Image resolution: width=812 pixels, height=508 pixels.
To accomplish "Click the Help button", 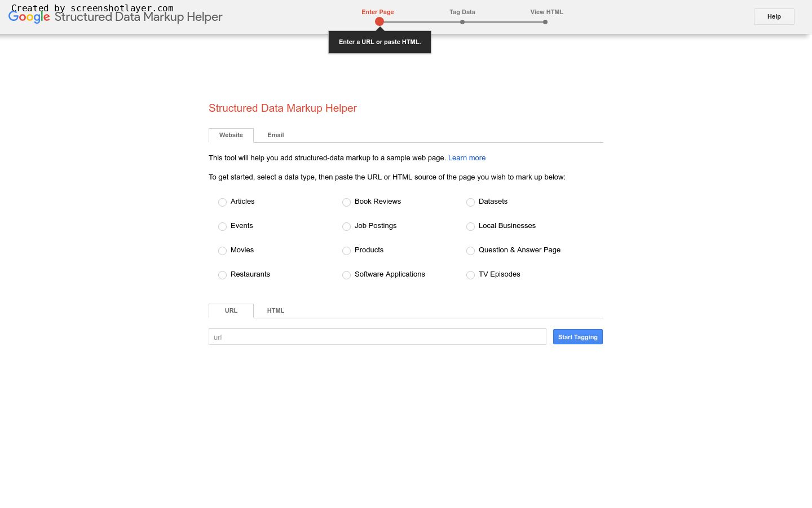I will (774, 16).
